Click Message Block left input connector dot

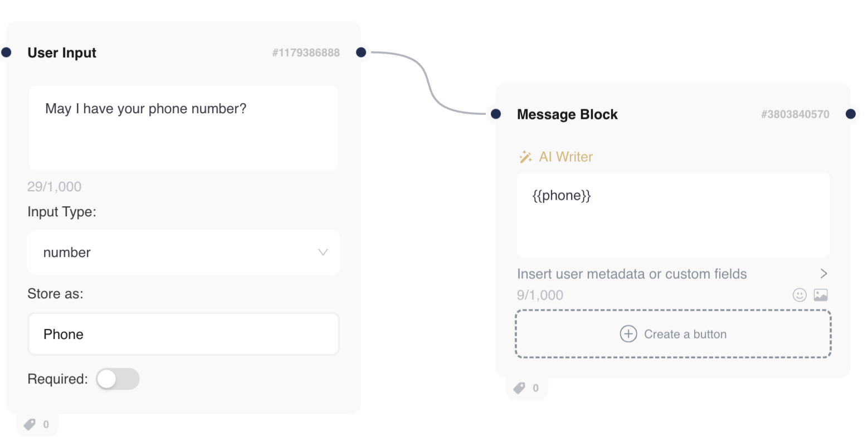tap(496, 114)
